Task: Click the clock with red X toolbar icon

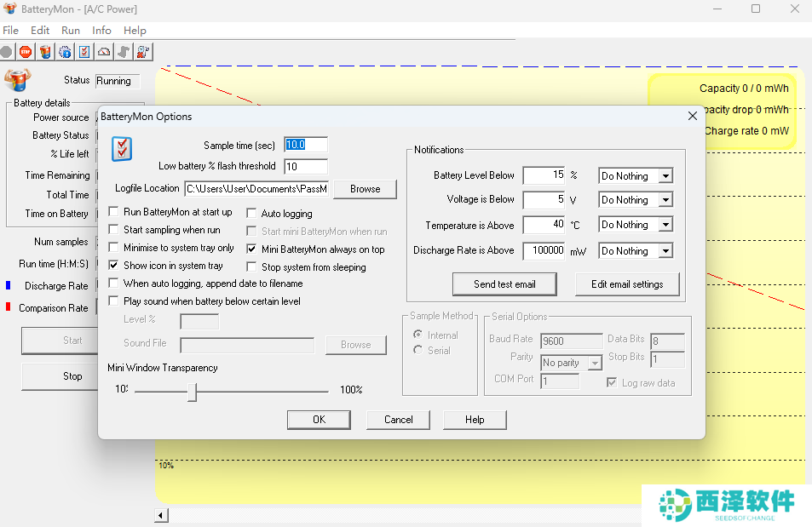Action: pyautogui.click(x=143, y=52)
